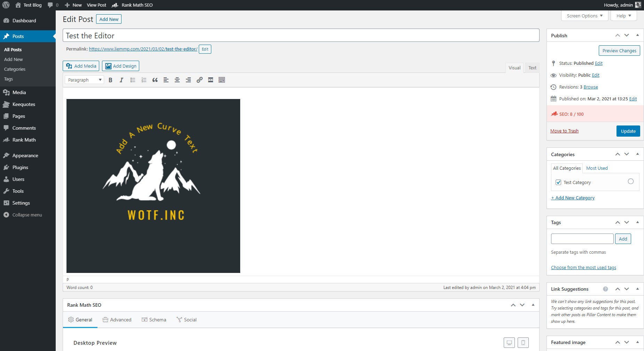Click Move to Trash link
The width and height of the screenshot is (644, 351).
(564, 131)
